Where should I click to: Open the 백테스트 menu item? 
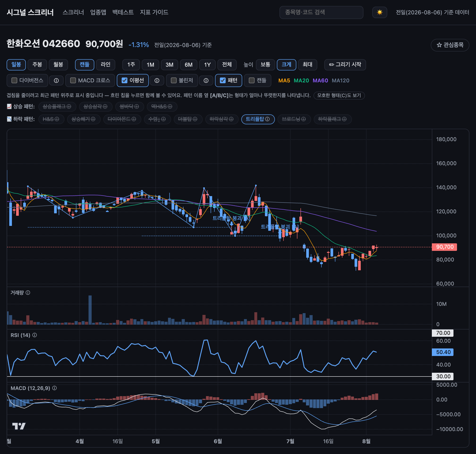[123, 12]
